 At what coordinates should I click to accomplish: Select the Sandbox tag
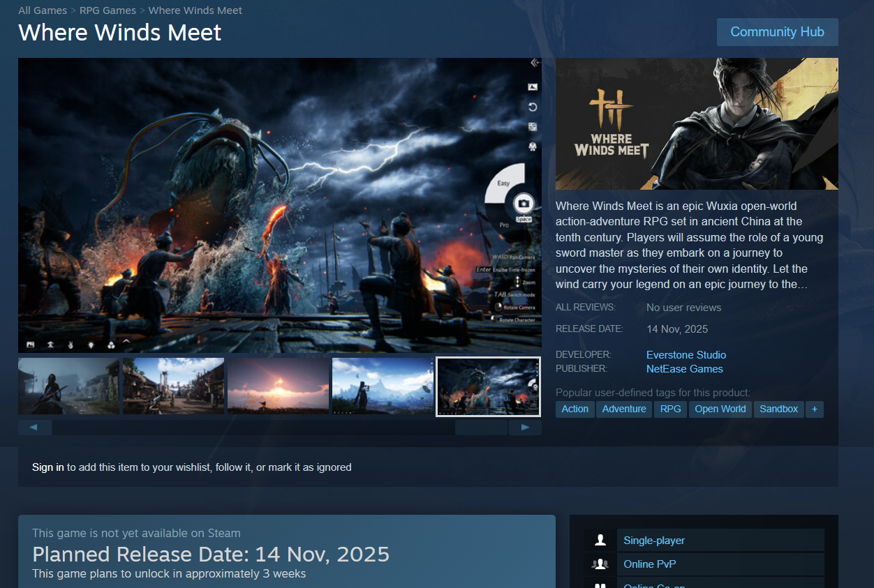779,409
